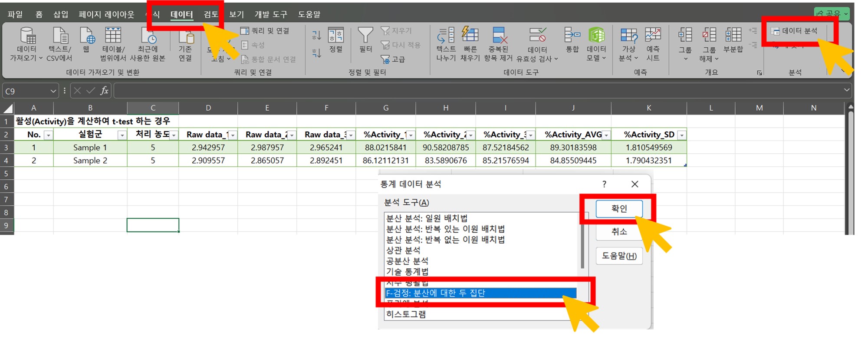Switch to the 홈 (Home) tab
The height and width of the screenshot is (346, 868).
tap(39, 14)
